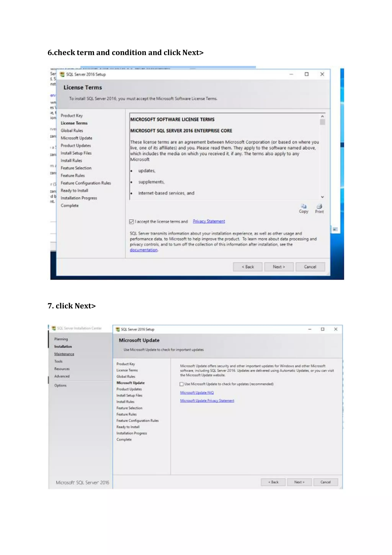Click Install Rules step in License Terms window

click(x=71, y=160)
